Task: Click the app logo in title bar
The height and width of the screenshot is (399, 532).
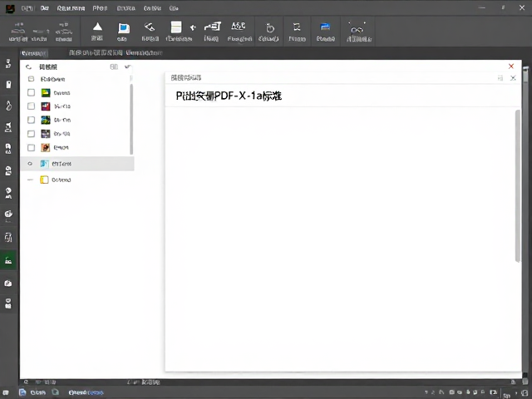Action: (10, 8)
